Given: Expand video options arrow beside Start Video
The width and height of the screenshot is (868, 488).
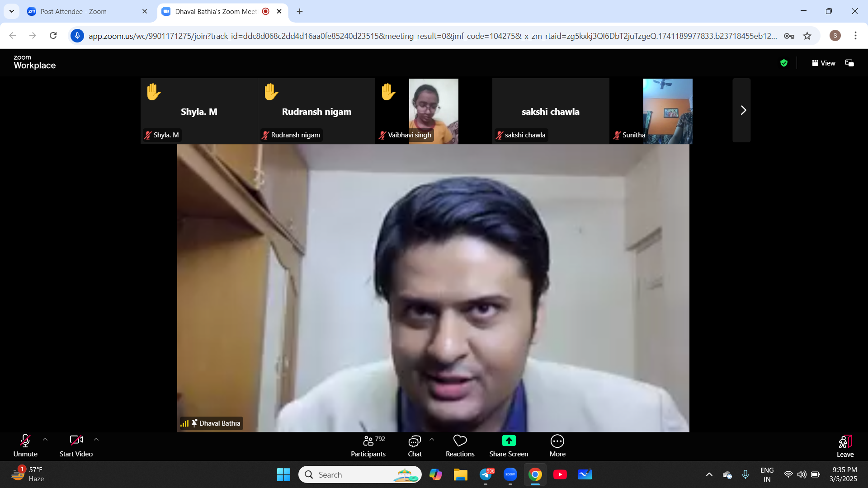Looking at the screenshot, I should tap(96, 439).
